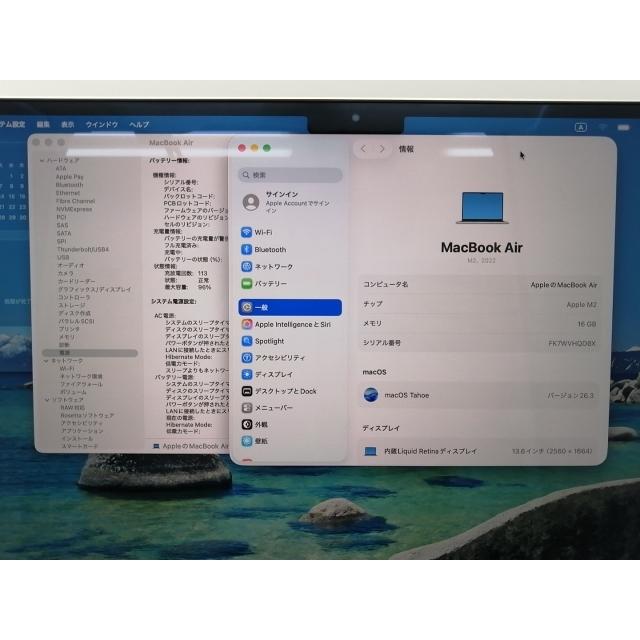This screenshot has width=640, height=640.
Task: Click the battery icon in the menu bar
Action: point(623,127)
